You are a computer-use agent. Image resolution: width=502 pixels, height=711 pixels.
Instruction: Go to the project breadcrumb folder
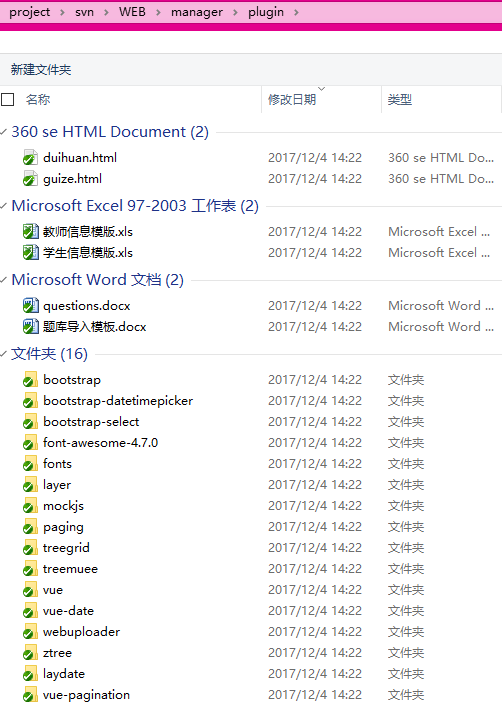point(29,12)
